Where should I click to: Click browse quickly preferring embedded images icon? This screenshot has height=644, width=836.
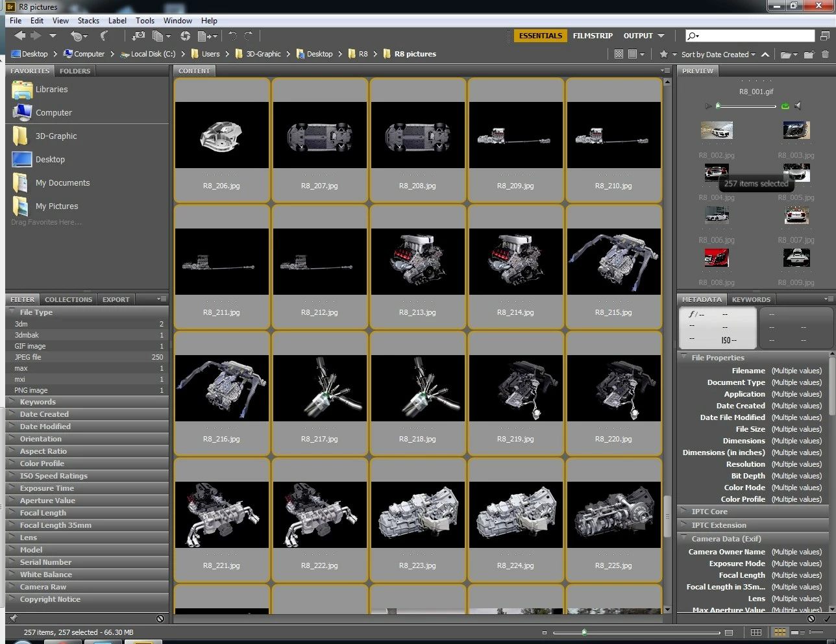tap(619, 55)
